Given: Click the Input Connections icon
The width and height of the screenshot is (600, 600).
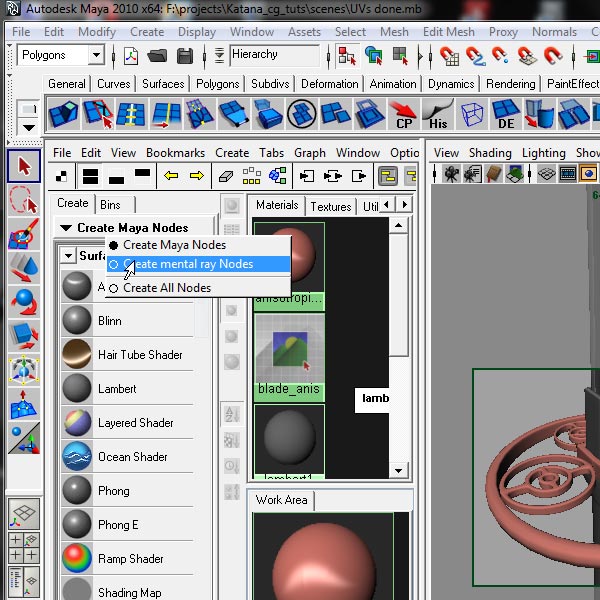Looking at the screenshot, I should pyautogui.click(x=307, y=176).
